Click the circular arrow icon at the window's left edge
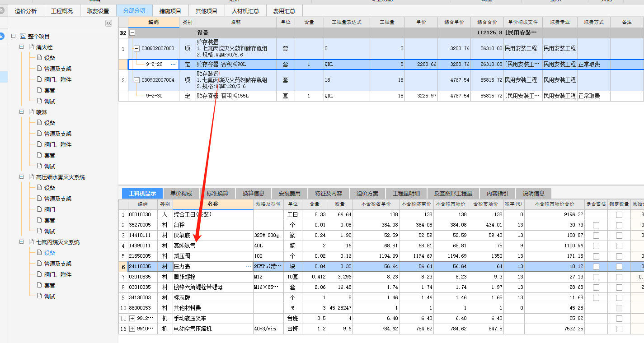The height and width of the screenshot is (343, 644). click(2, 36)
